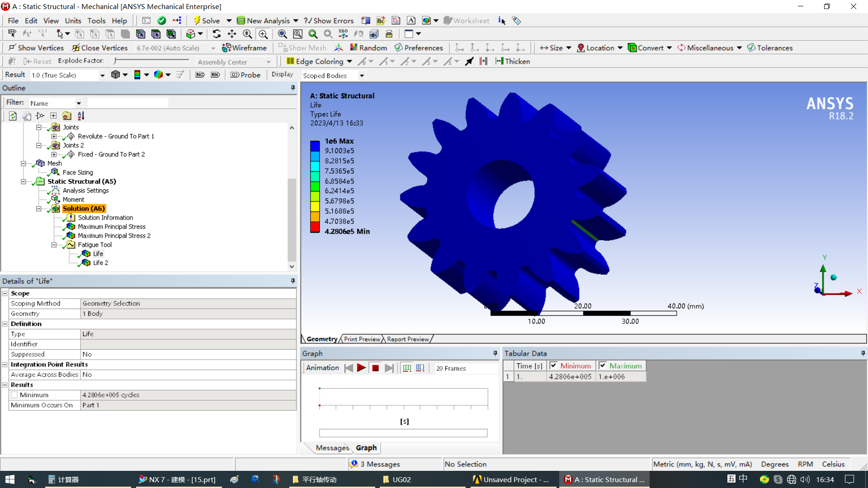Collapse the Solution (A6) tree node

coord(39,209)
